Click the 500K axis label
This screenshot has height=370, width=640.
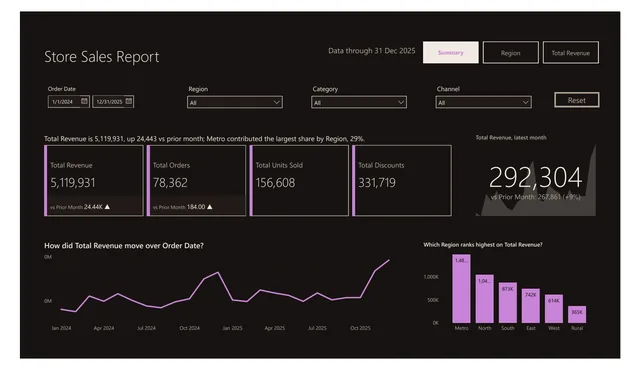coord(433,300)
